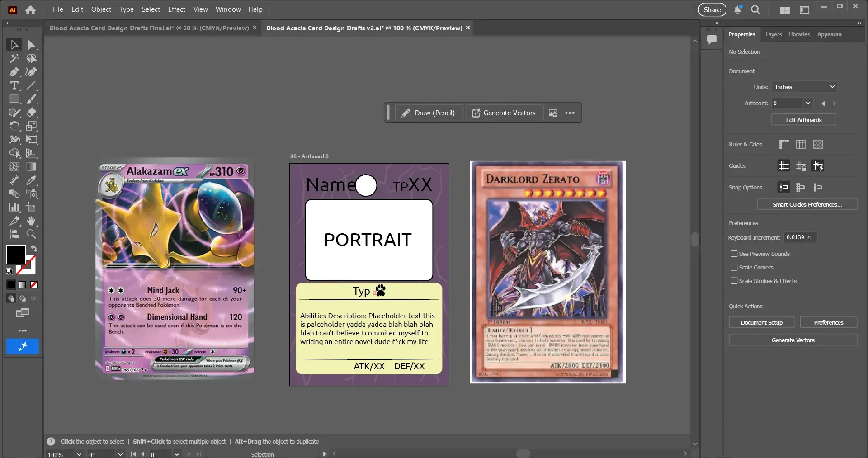Select the Eyedropper tool
868x458 pixels.
[31, 180]
